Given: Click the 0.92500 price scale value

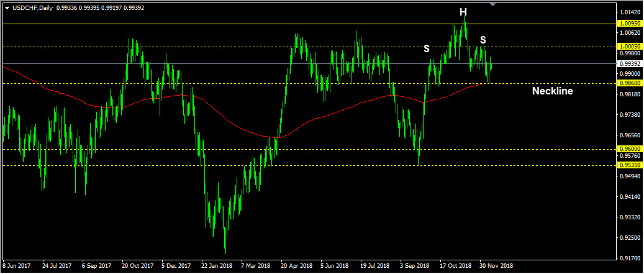Looking at the screenshot, I should click(631, 238).
